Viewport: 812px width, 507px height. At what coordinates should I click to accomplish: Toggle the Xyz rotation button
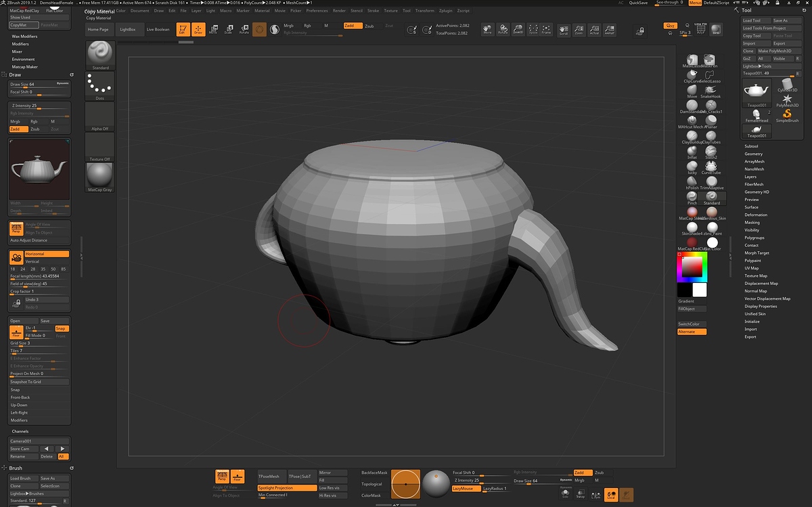[670, 25]
